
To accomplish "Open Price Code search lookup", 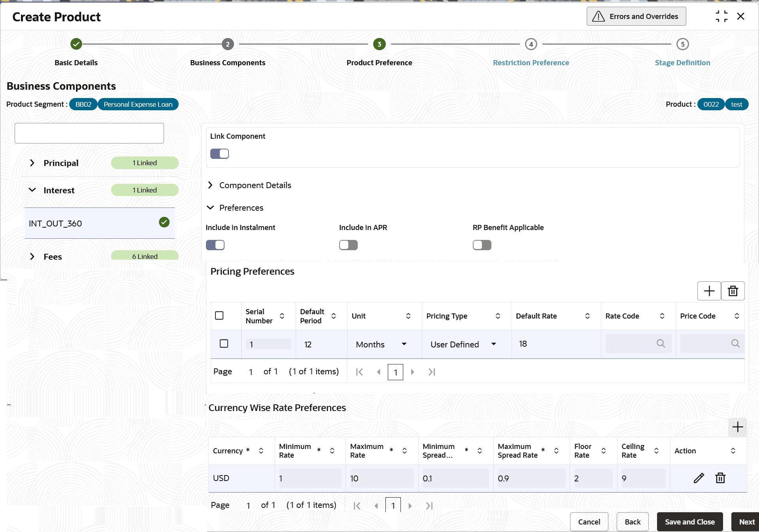I will click(x=735, y=343).
